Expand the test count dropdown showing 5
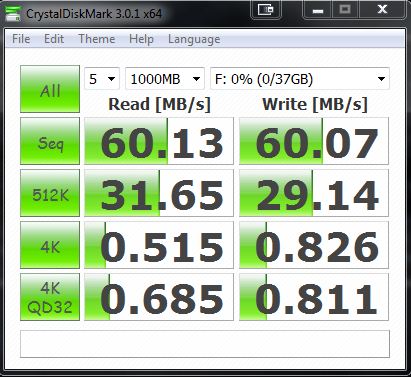This screenshot has height=377, width=411. click(102, 79)
